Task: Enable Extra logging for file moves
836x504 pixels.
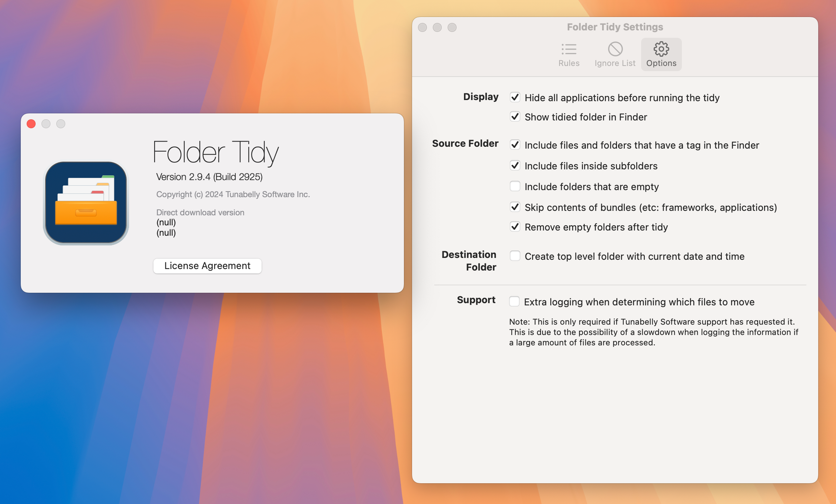Action: click(514, 301)
